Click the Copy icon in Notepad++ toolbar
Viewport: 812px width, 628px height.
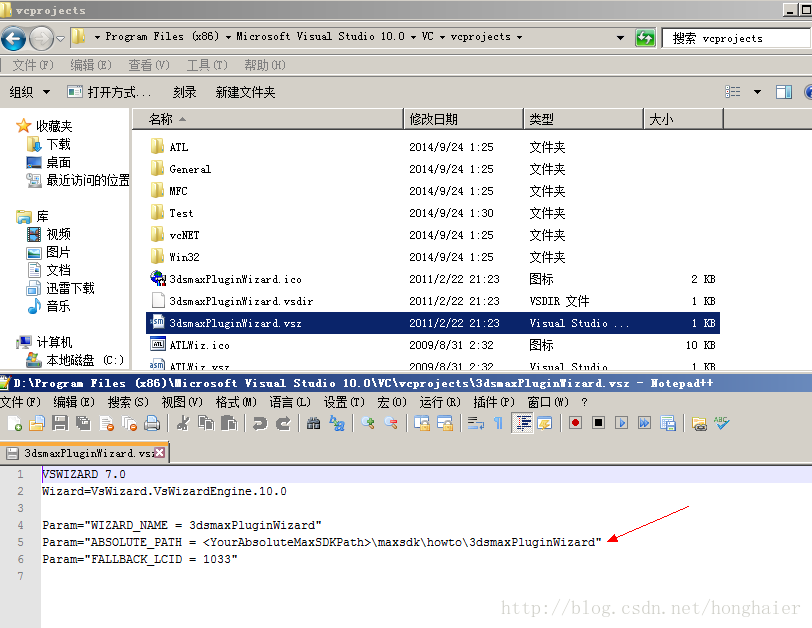click(x=206, y=423)
